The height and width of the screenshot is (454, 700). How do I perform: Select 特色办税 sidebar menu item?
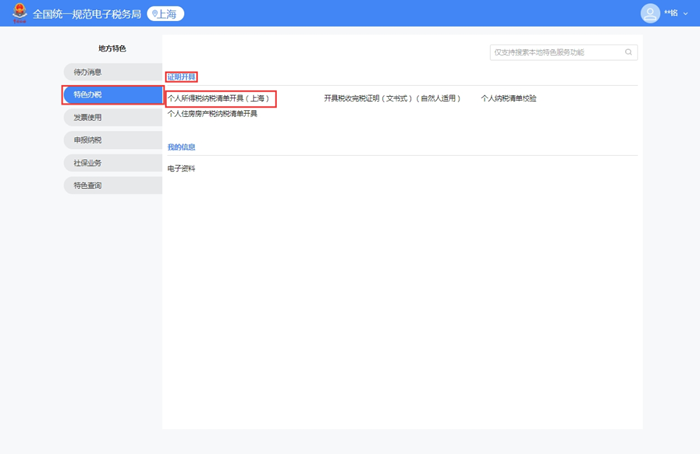pos(88,95)
